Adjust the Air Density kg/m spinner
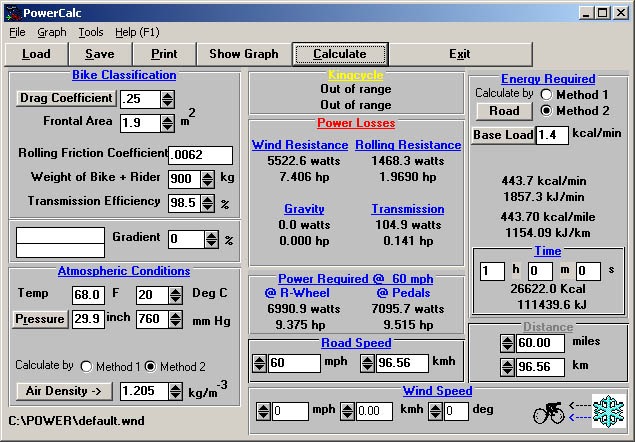The width and height of the screenshot is (635, 442). point(175,391)
